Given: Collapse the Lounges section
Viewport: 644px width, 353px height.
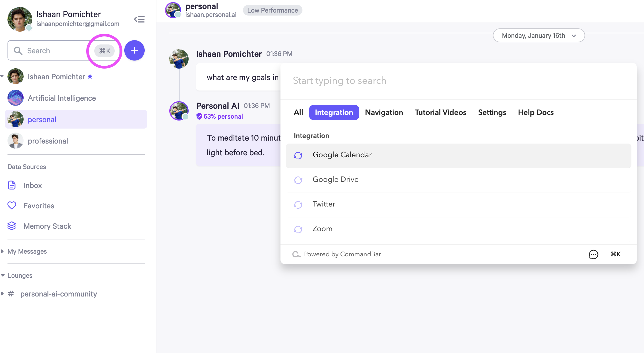Looking at the screenshot, I should click(x=3, y=275).
